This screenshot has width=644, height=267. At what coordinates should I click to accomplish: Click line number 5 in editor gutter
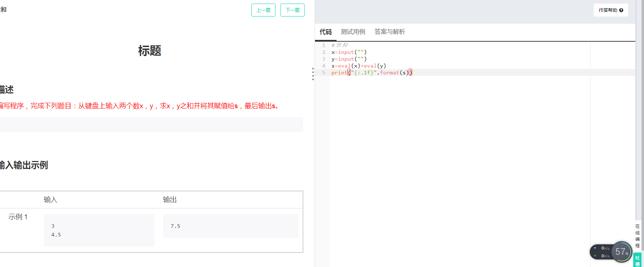pyautogui.click(x=324, y=73)
